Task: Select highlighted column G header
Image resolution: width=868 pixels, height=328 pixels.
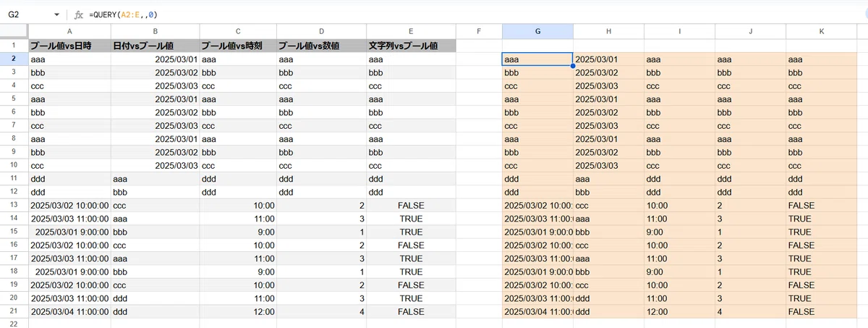Action: 537,31
